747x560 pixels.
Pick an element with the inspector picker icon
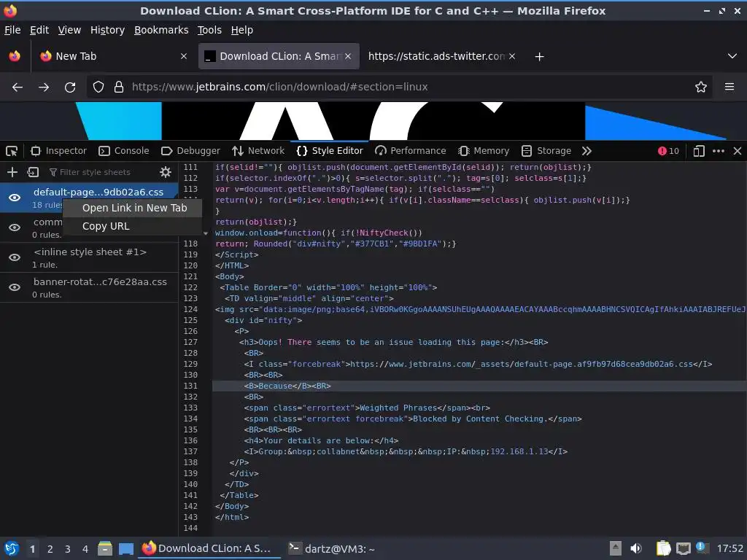(x=12, y=151)
